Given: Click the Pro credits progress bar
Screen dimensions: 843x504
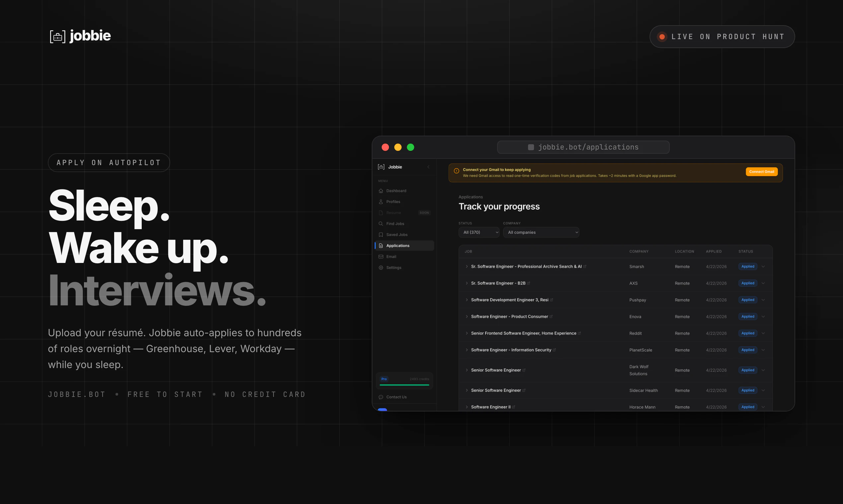Looking at the screenshot, I should 404,385.
